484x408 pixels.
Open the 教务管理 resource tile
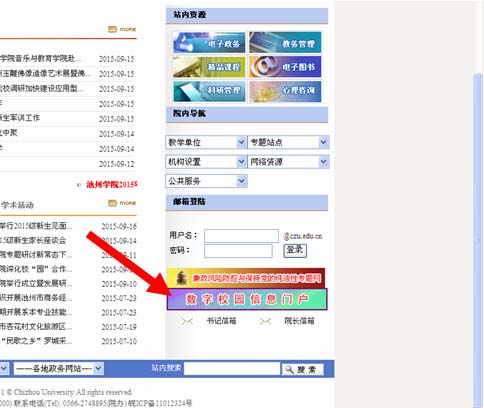pyautogui.click(x=285, y=43)
